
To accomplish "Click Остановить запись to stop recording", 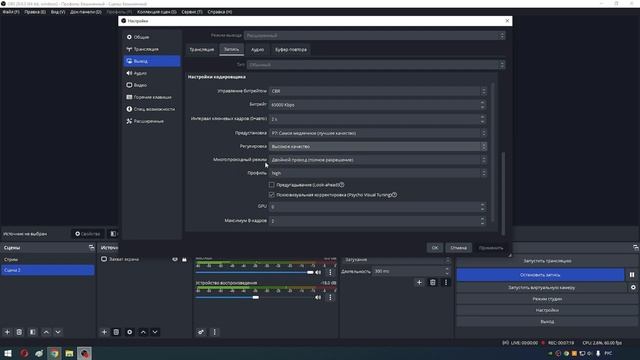I will coord(540,275).
